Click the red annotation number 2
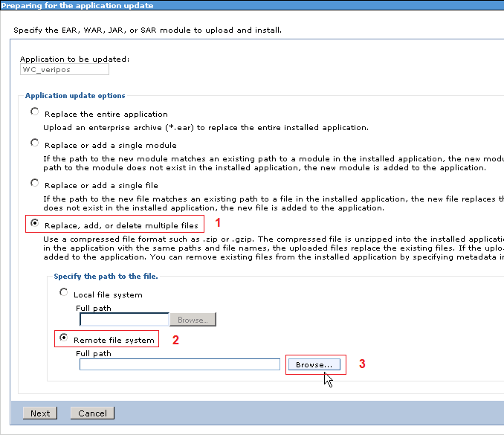Viewport: 504px width, 435px height. [x=175, y=340]
